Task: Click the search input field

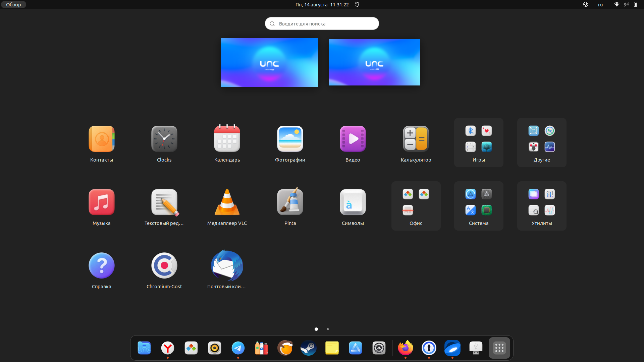Action: pos(322,23)
